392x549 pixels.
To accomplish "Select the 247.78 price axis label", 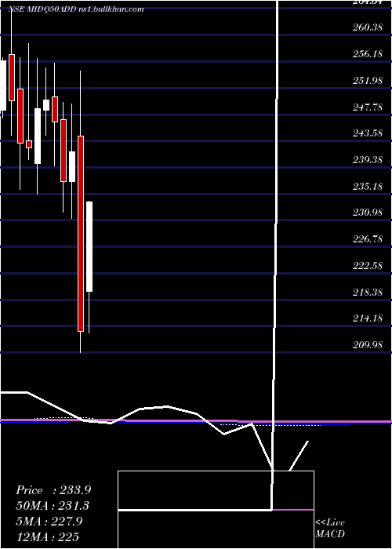I will (368, 107).
